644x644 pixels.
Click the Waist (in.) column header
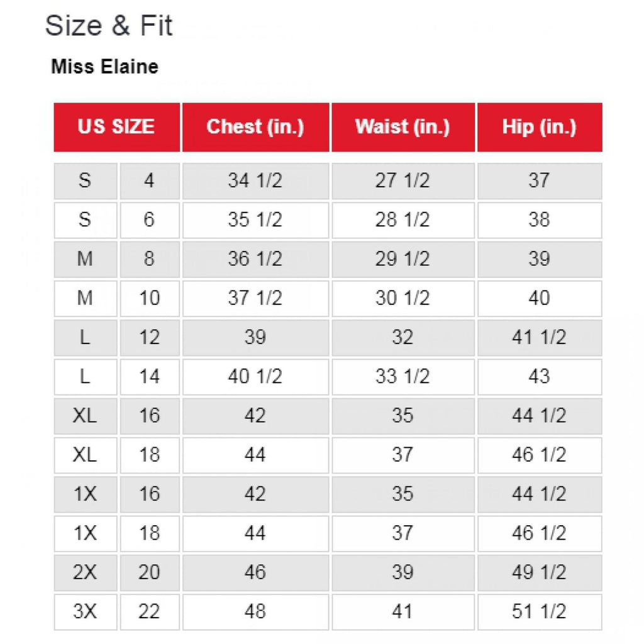tap(402, 127)
